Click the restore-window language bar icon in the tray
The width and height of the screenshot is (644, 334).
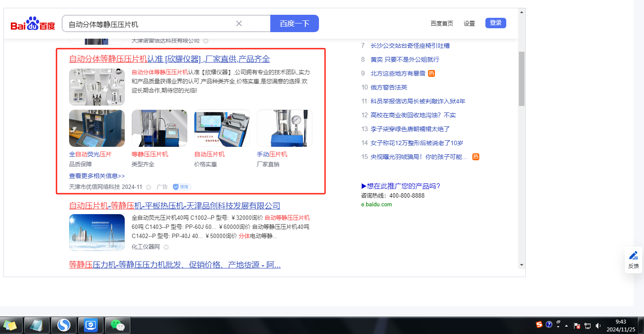coord(558,322)
